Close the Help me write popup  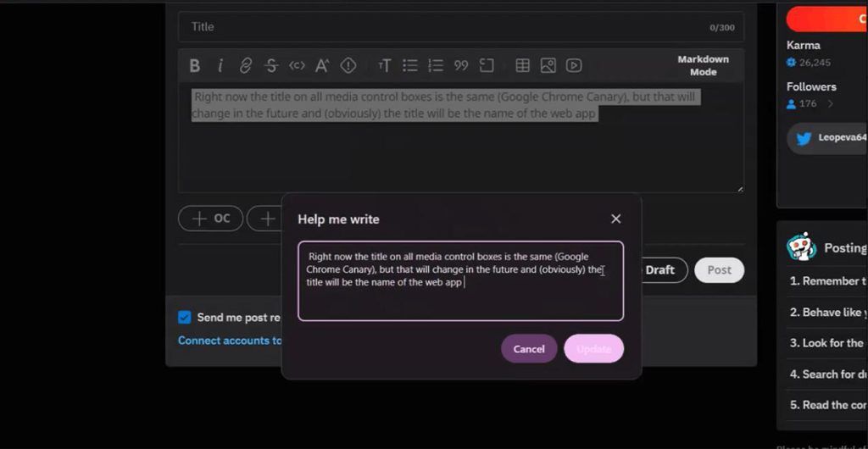pos(616,219)
